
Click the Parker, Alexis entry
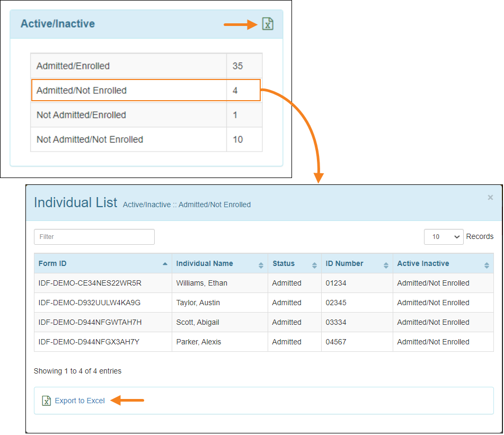point(199,342)
